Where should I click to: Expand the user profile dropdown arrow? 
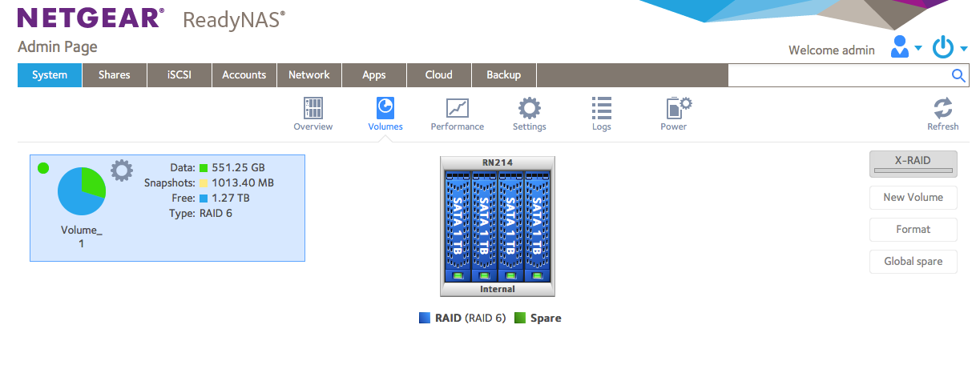(x=918, y=49)
